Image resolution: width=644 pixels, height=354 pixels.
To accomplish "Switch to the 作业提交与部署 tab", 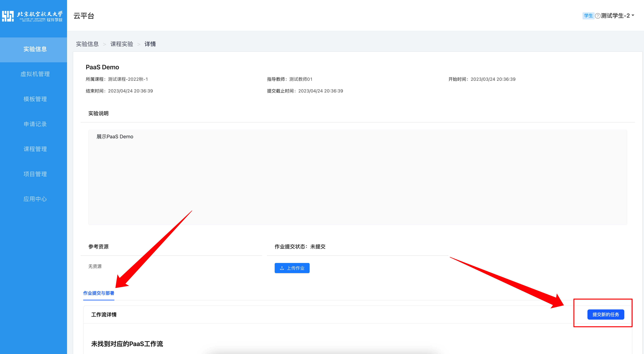I will point(98,293).
